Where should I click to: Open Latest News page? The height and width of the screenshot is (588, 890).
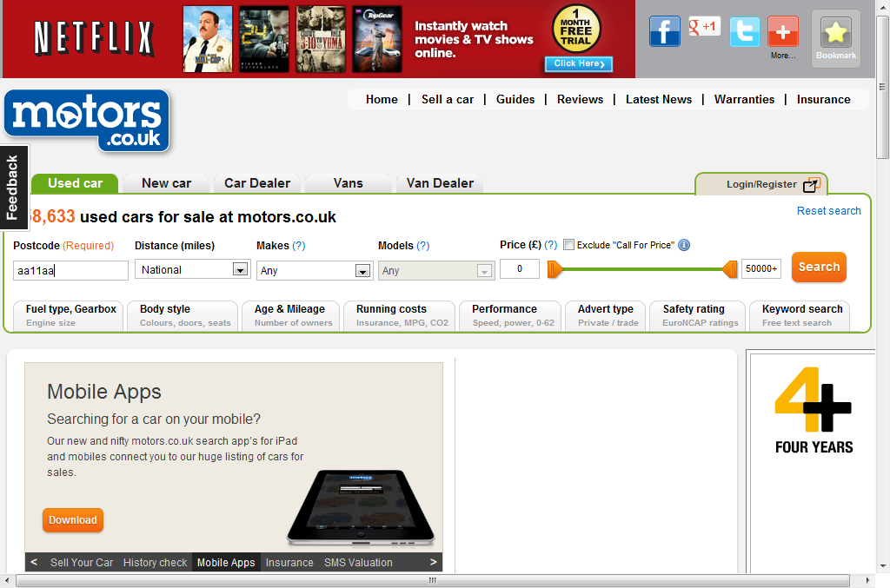point(659,99)
